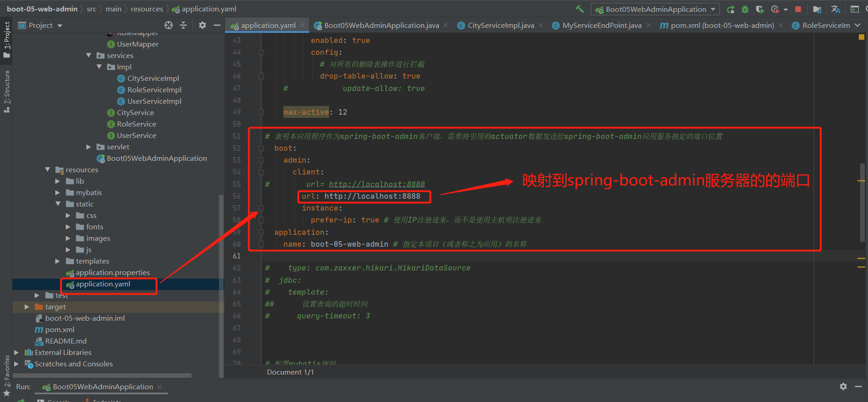868x402 pixels.
Task: Switch to application.yaml editor tab
Action: click(x=268, y=26)
